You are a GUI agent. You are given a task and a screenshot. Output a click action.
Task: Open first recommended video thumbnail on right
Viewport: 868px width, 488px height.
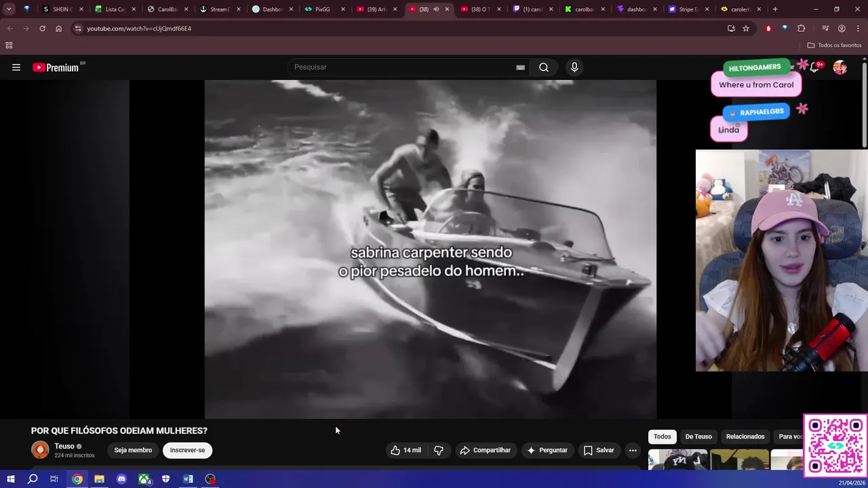pyautogui.click(x=677, y=460)
